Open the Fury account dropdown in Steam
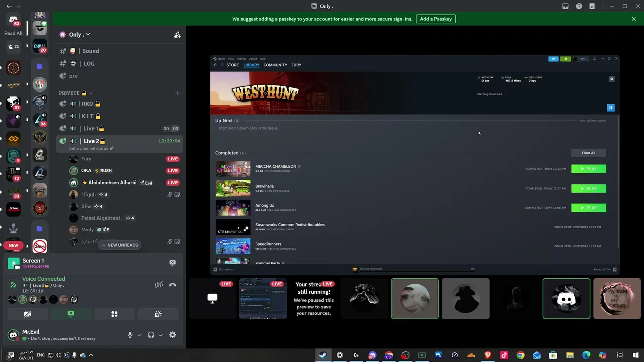 click(583, 59)
